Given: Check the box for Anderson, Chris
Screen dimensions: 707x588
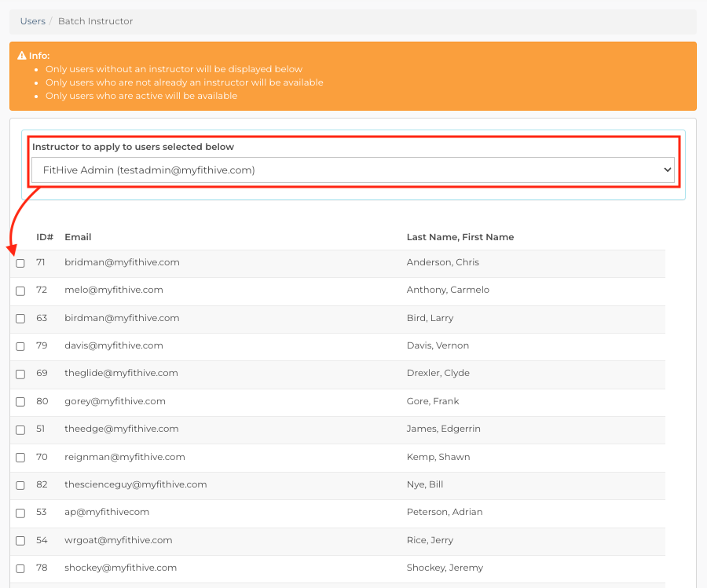Looking at the screenshot, I should coord(20,263).
